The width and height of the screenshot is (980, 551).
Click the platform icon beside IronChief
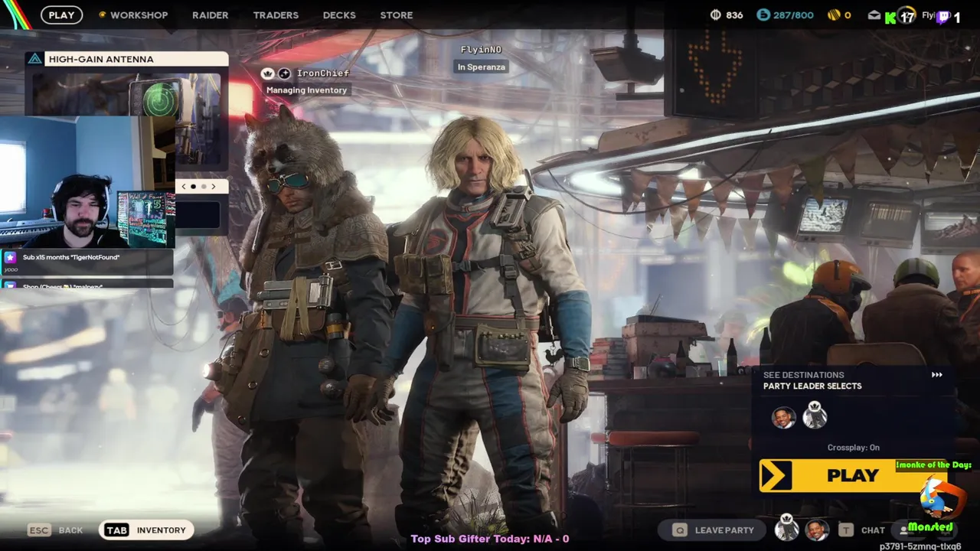284,73
